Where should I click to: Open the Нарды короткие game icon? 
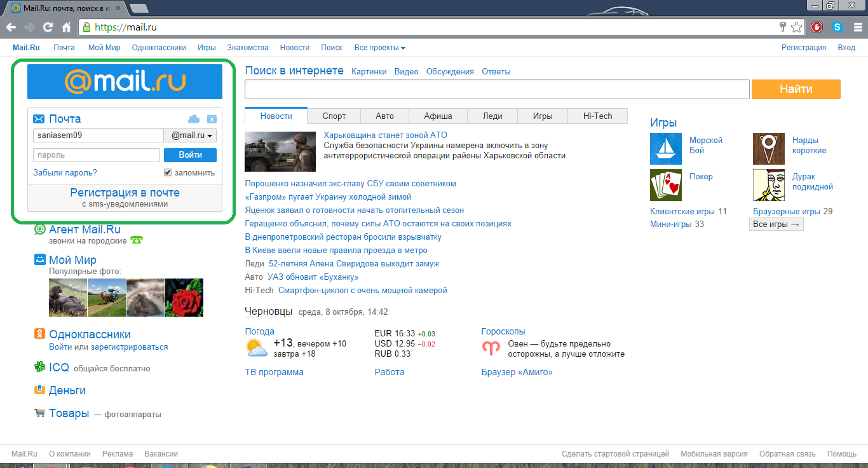tap(769, 149)
